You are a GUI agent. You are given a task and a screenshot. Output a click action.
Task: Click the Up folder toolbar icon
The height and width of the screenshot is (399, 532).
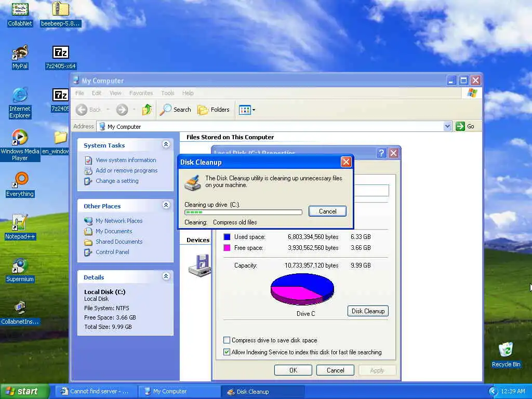click(x=147, y=110)
